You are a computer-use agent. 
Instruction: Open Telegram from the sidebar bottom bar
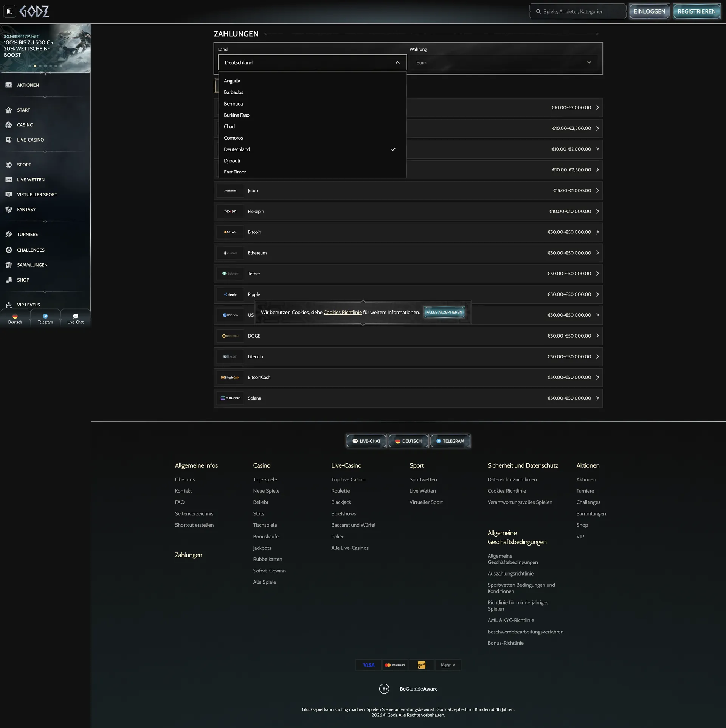point(45,319)
